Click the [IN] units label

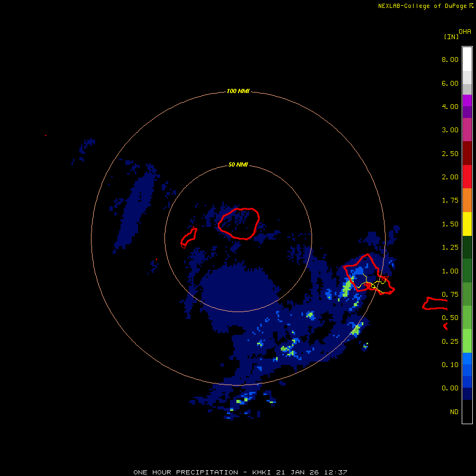[451, 36]
